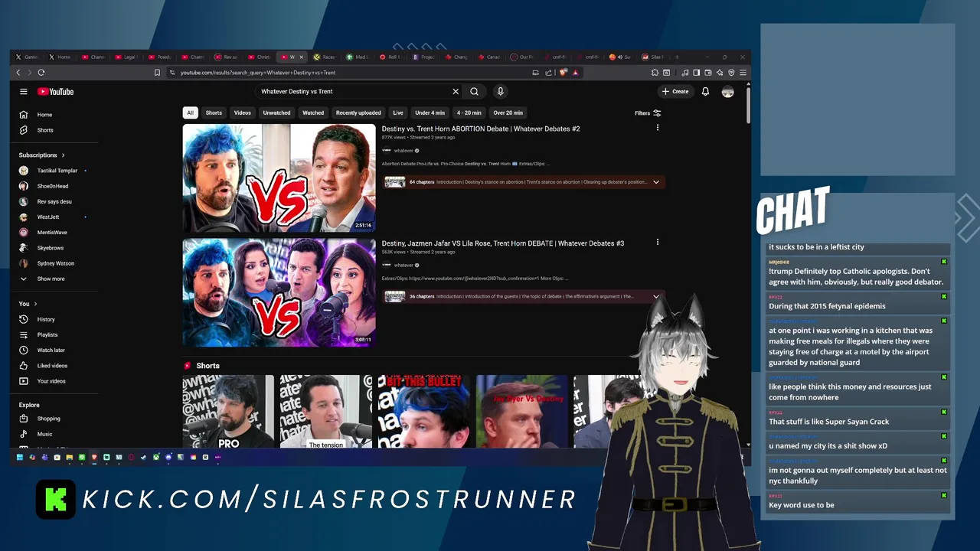Select the Live filter chip
The height and width of the screenshot is (551, 980).
(398, 112)
